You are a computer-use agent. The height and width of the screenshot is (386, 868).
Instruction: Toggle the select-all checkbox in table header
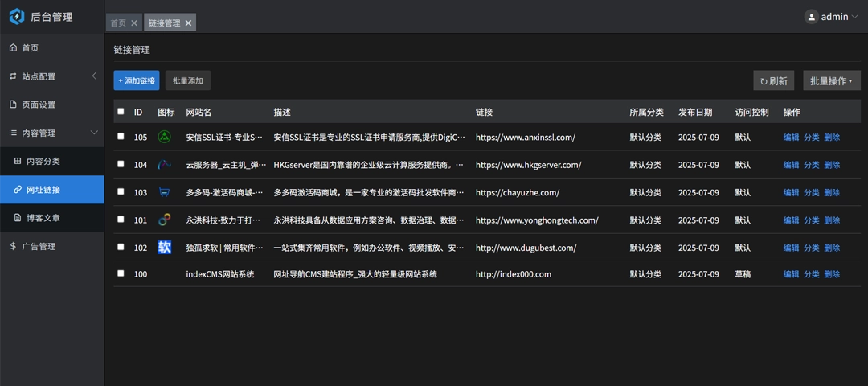(121, 112)
